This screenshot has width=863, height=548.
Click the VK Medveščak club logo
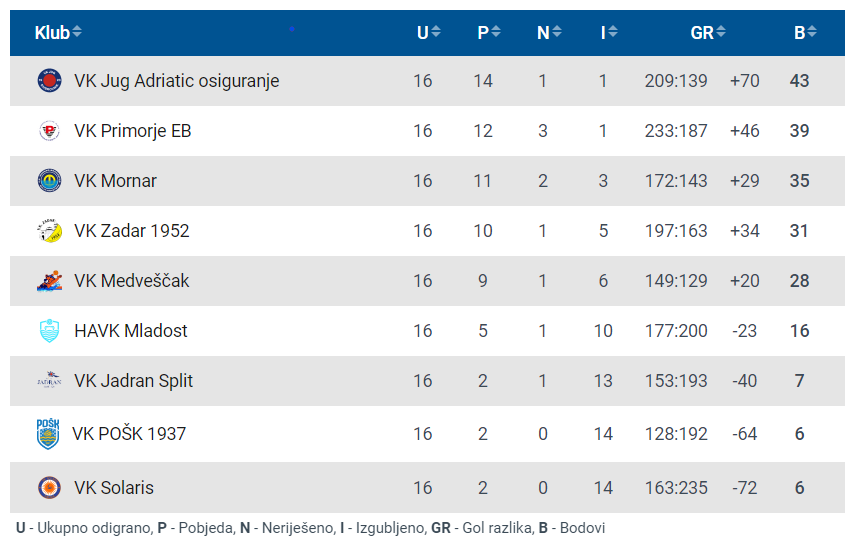point(49,281)
